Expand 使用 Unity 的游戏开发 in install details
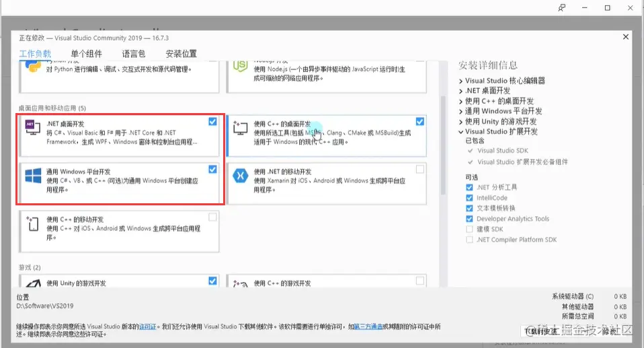The width and height of the screenshot is (644, 348). pos(461,122)
